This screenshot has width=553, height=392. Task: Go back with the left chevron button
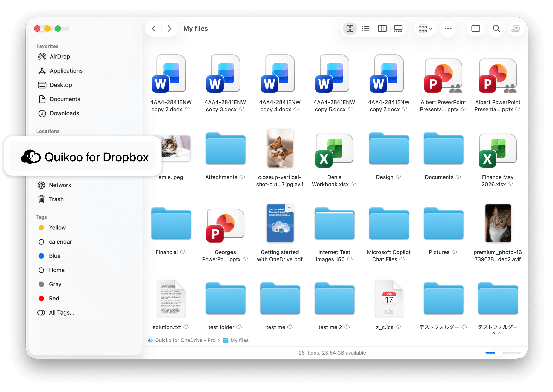(x=154, y=29)
